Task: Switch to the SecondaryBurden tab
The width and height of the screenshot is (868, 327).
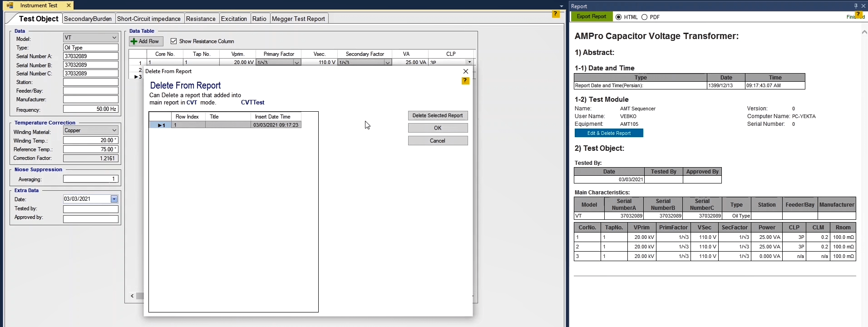Action: click(88, 19)
